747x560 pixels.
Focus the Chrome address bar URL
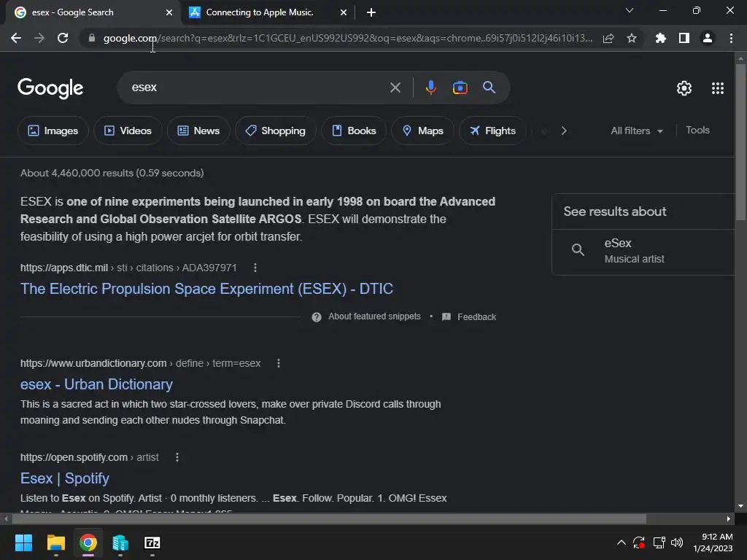point(348,38)
